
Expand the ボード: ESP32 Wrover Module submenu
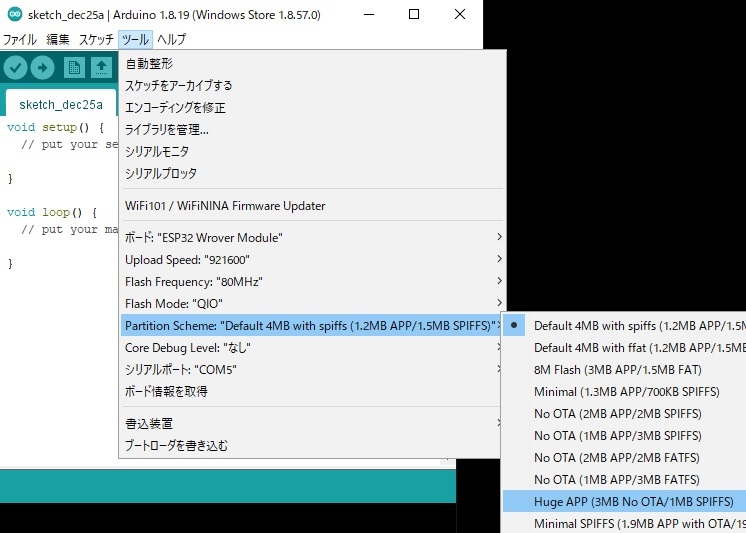312,237
